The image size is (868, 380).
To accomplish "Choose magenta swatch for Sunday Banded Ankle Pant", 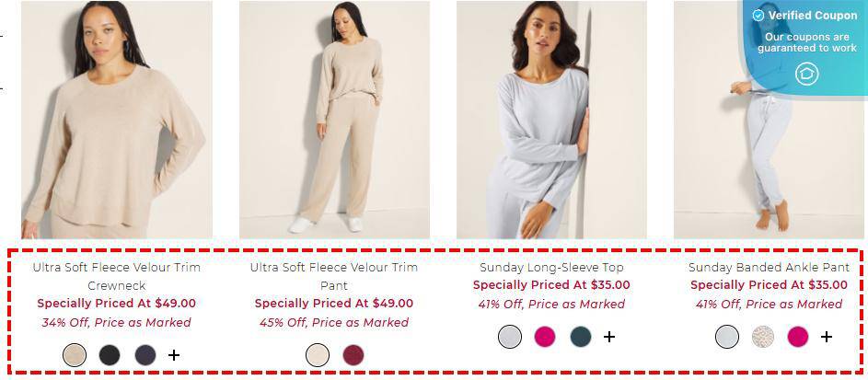I will [798, 337].
